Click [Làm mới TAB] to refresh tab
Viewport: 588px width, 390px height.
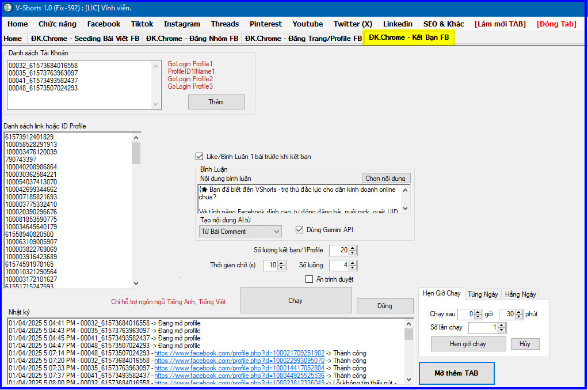(500, 24)
